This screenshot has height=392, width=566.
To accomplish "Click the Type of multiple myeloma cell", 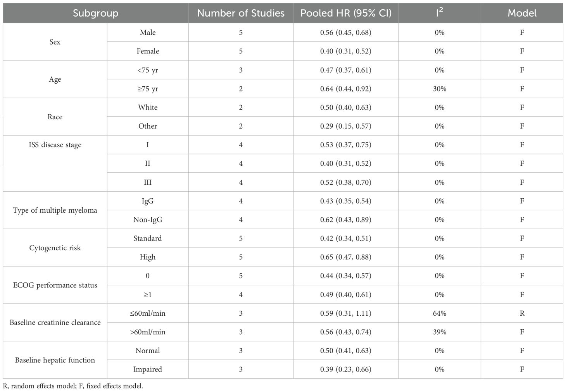I will [55, 210].
